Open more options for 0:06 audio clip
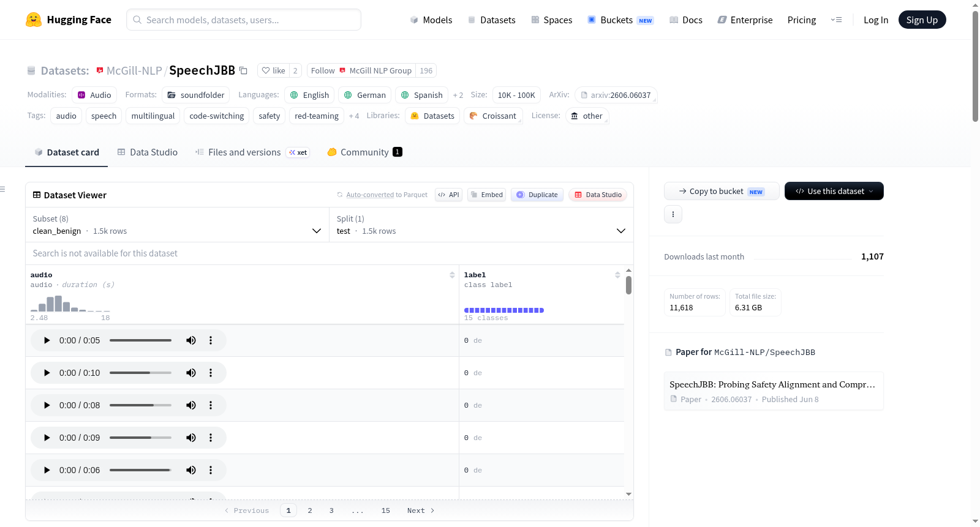The image size is (980, 527). (x=211, y=470)
